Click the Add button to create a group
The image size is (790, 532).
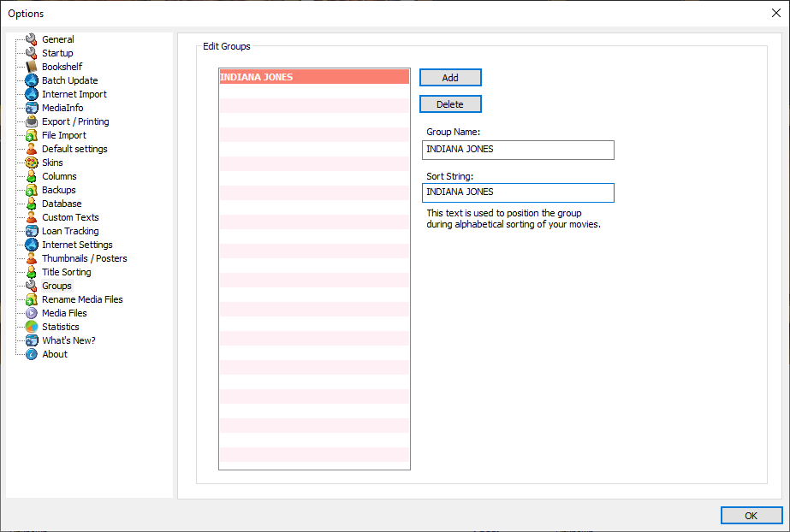[x=450, y=77]
